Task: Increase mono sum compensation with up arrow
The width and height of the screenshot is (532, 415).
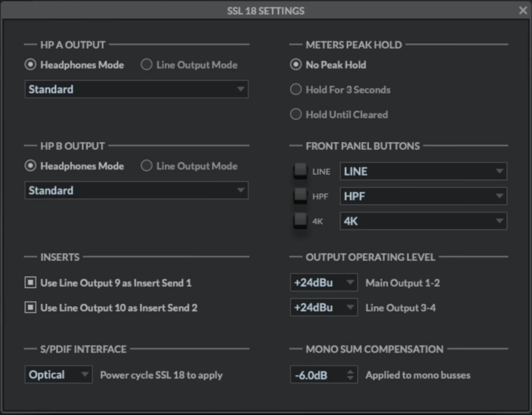Action: coord(350,371)
